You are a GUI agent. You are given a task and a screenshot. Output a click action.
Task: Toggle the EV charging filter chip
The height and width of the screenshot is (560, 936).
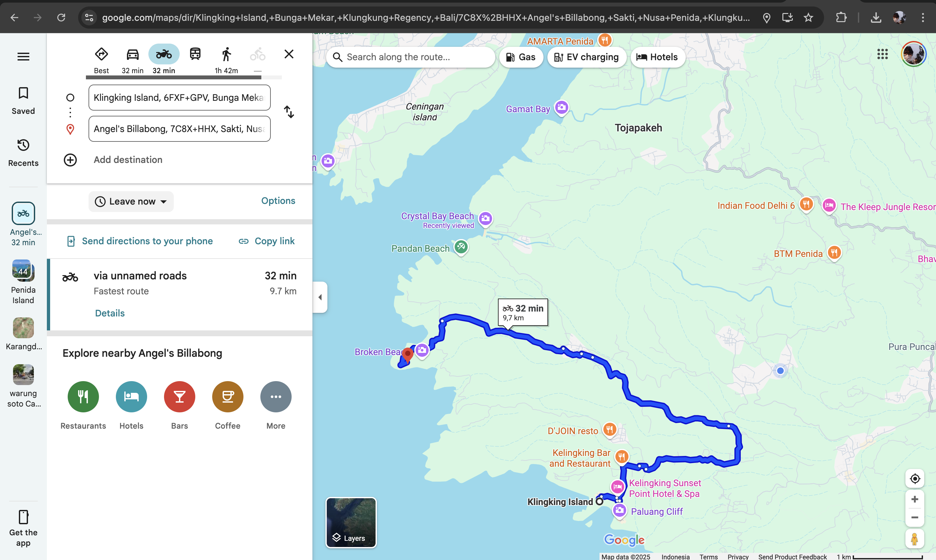click(x=586, y=57)
